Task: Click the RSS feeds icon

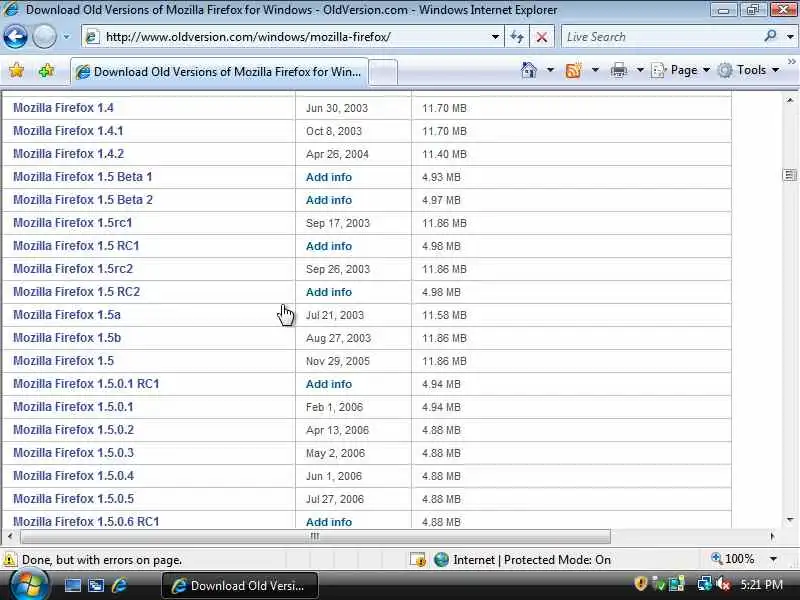Action: (x=573, y=70)
